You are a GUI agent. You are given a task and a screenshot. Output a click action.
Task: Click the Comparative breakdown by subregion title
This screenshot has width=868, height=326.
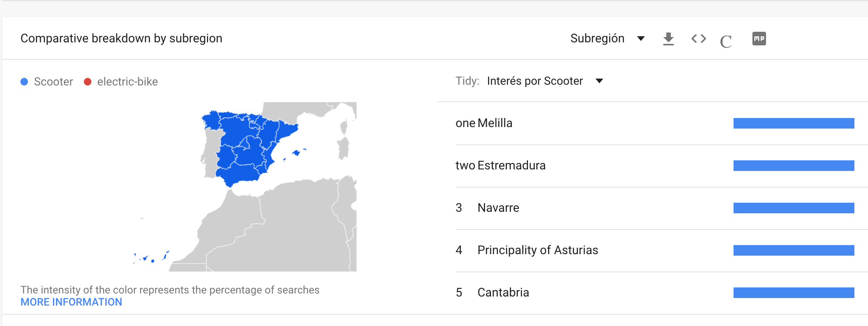[x=122, y=38]
